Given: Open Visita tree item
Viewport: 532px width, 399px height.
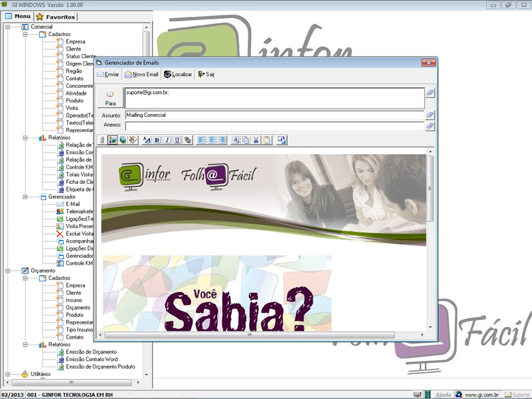Looking at the screenshot, I should (71, 108).
